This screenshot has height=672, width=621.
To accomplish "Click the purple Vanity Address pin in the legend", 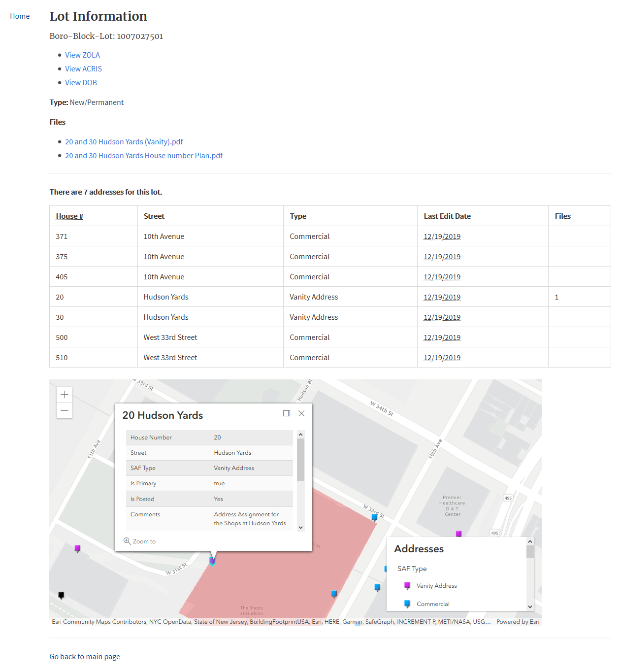I will 407,585.
